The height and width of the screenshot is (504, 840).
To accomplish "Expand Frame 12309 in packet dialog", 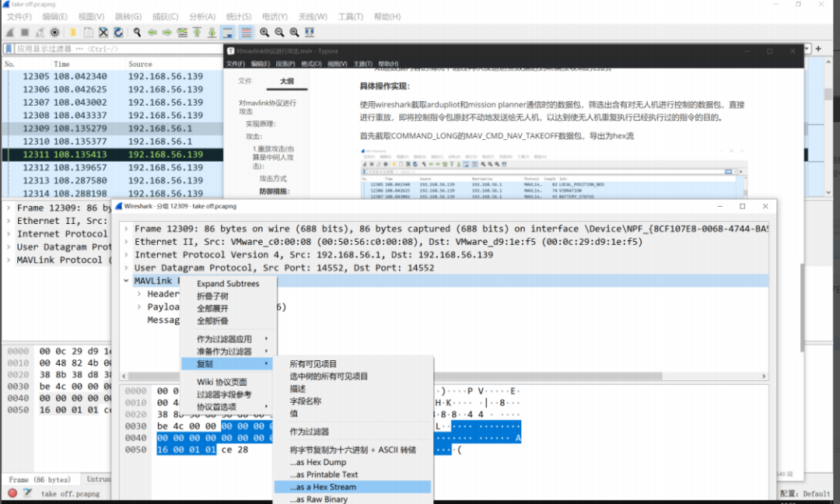I will click(127, 229).
